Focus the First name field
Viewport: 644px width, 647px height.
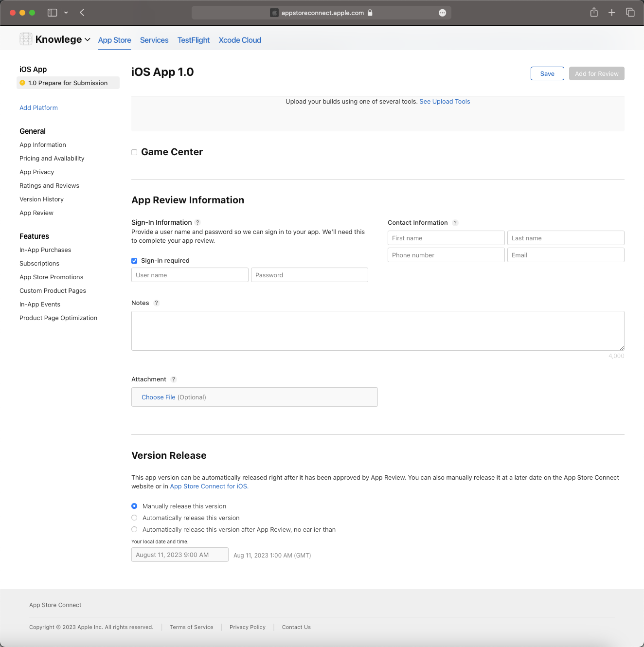[446, 238]
